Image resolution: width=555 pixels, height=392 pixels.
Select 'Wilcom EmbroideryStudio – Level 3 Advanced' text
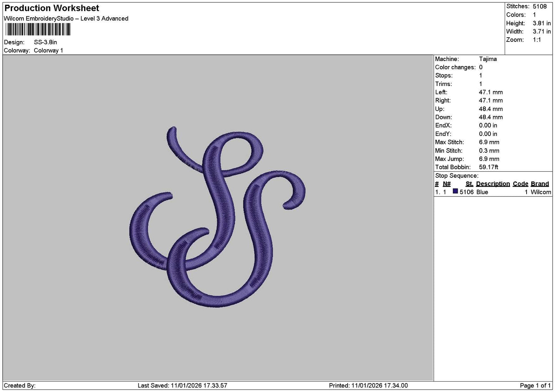[66, 18]
